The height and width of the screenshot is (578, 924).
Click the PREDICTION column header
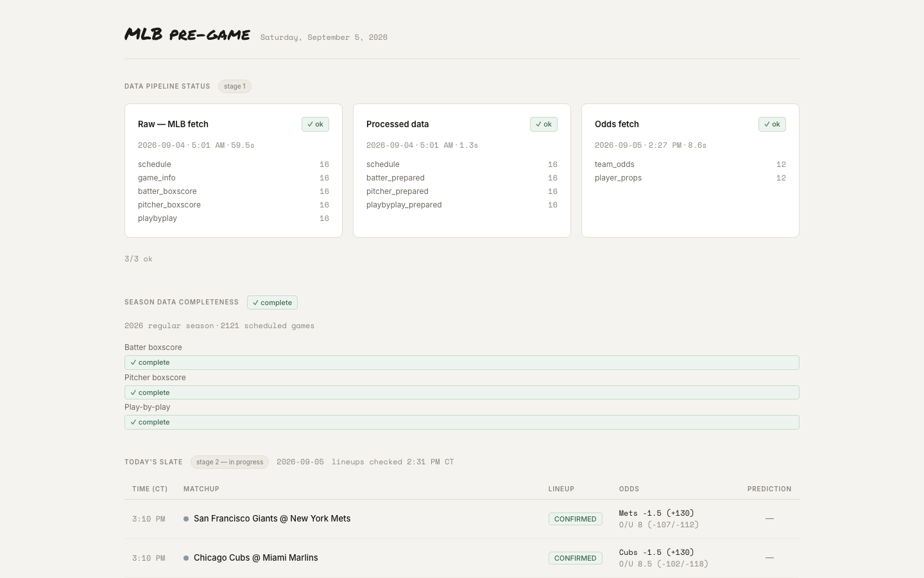pos(769,489)
